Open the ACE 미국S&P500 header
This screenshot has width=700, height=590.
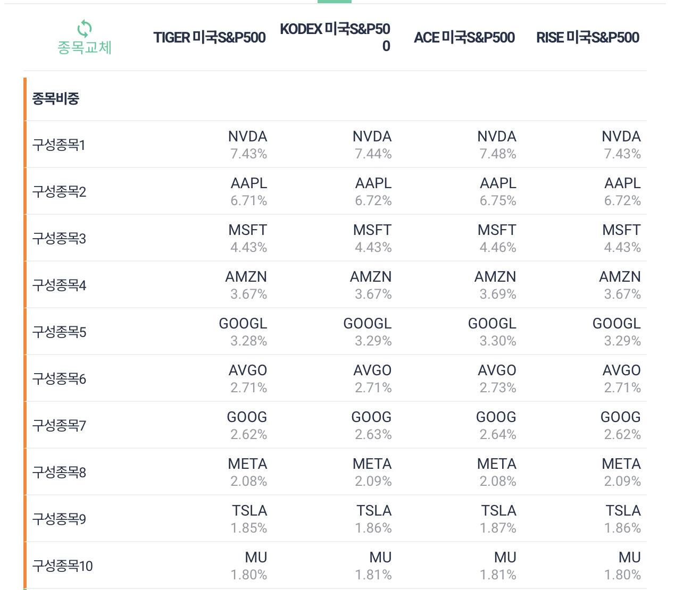click(x=464, y=37)
